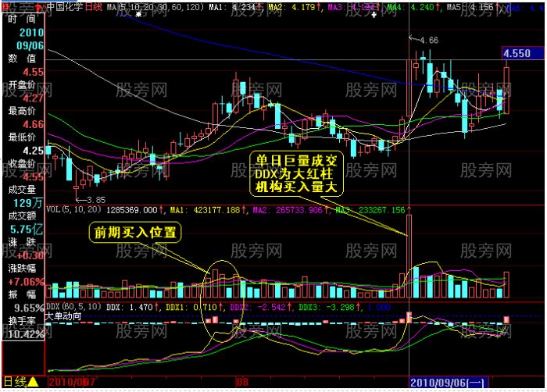Click the 4.66 high price marker on chart
Image resolution: width=547 pixels, height=392 pixels.
click(x=429, y=40)
